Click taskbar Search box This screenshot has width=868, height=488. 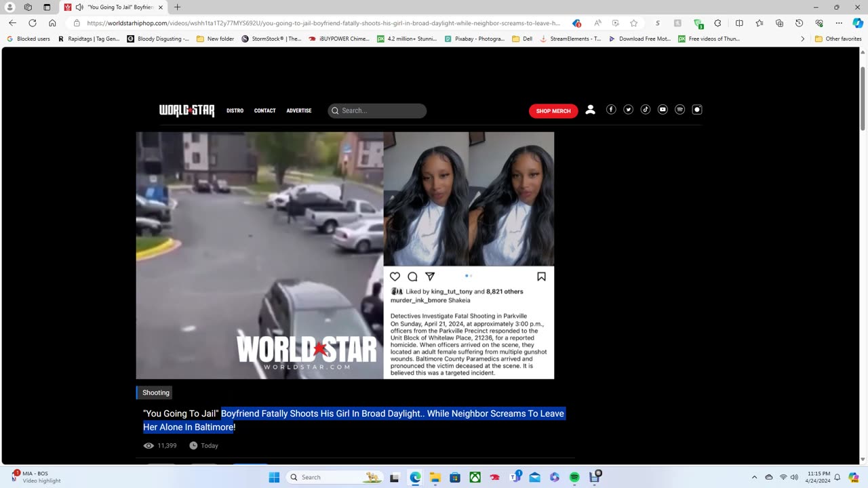click(335, 477)
